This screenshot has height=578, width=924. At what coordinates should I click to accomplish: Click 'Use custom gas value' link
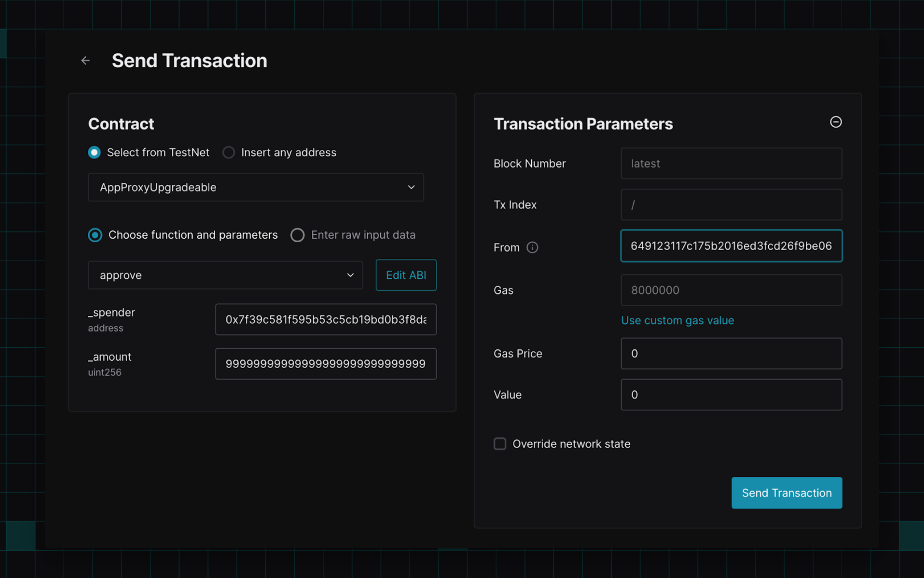pyautogui.click(x=677, y=320)
